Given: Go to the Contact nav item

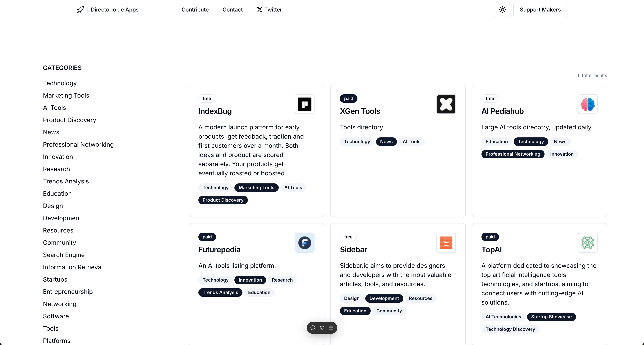Looking at the screenshot, I should pos(232,10).
